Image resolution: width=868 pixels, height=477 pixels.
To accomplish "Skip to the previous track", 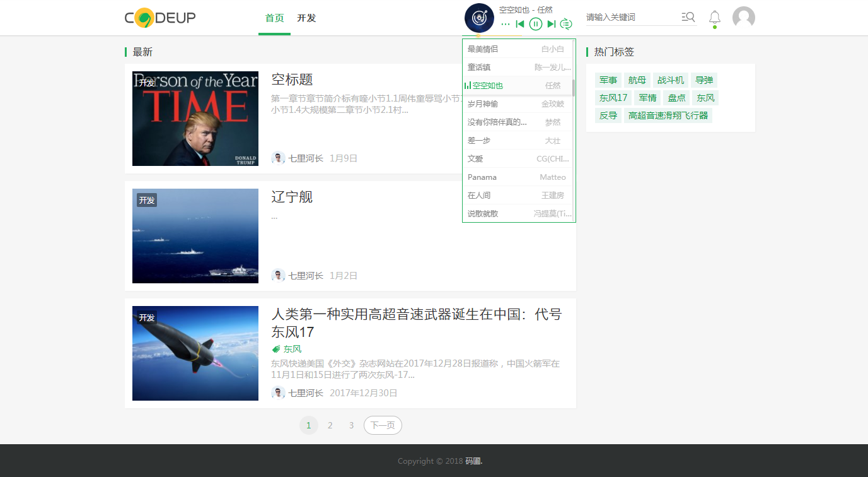I will pos(520,24).
